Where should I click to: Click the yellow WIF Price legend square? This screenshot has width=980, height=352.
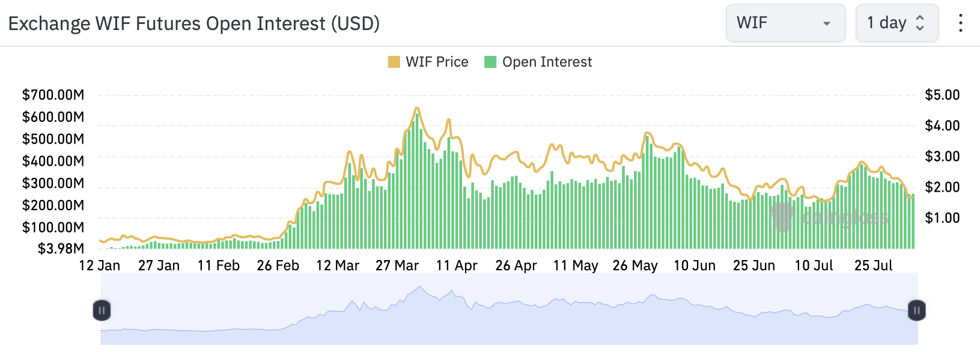(394, 62)
